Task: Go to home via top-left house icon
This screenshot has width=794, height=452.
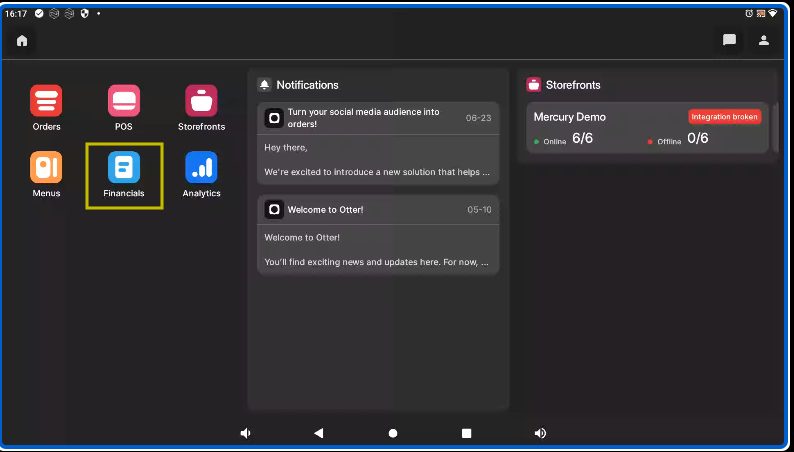Action: point(22,41)
